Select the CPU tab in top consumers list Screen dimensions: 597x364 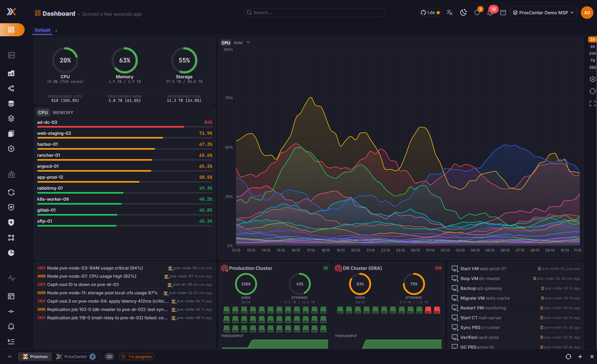click(x=43, y=112)
